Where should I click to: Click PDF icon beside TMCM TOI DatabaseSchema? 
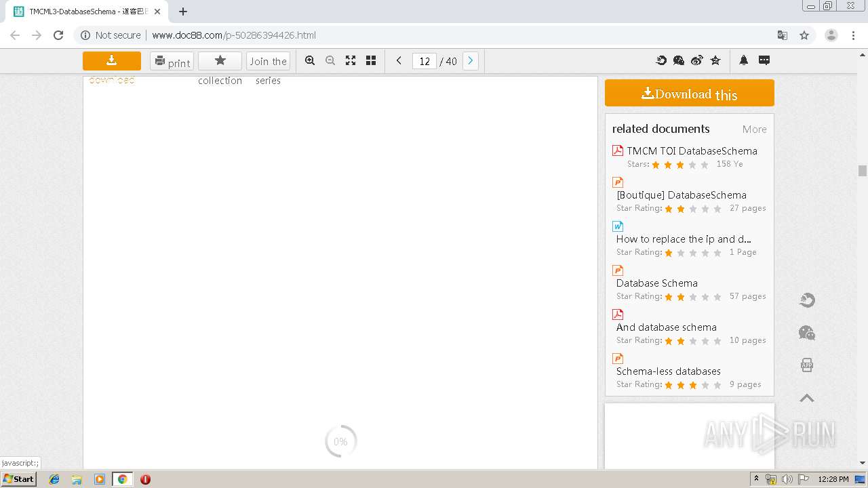[618, 150]
